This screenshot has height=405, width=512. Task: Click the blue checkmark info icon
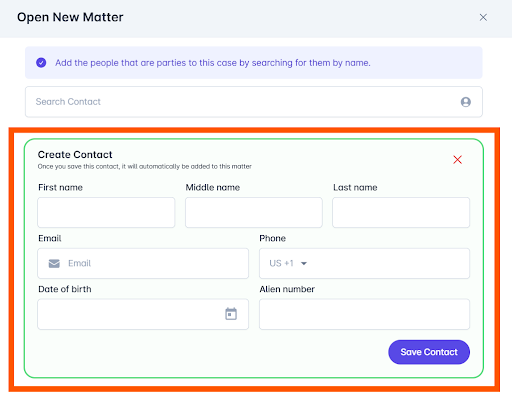41,63
